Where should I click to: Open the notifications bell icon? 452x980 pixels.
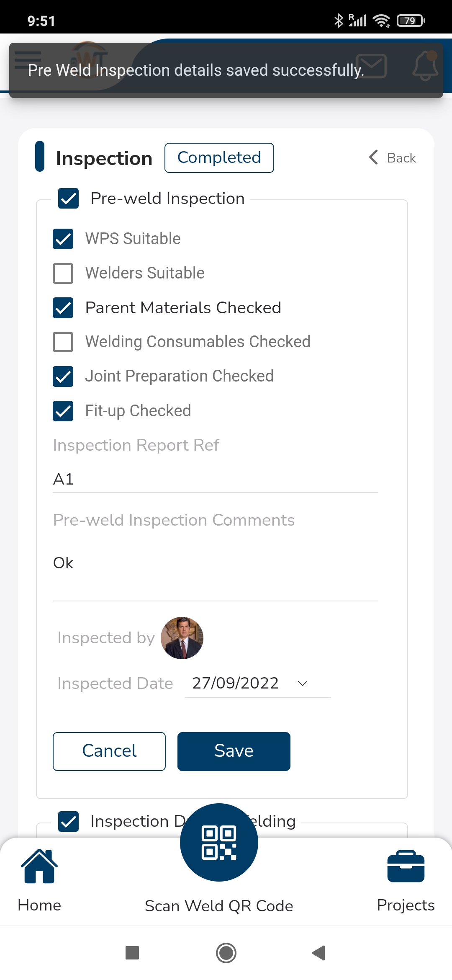425,66
